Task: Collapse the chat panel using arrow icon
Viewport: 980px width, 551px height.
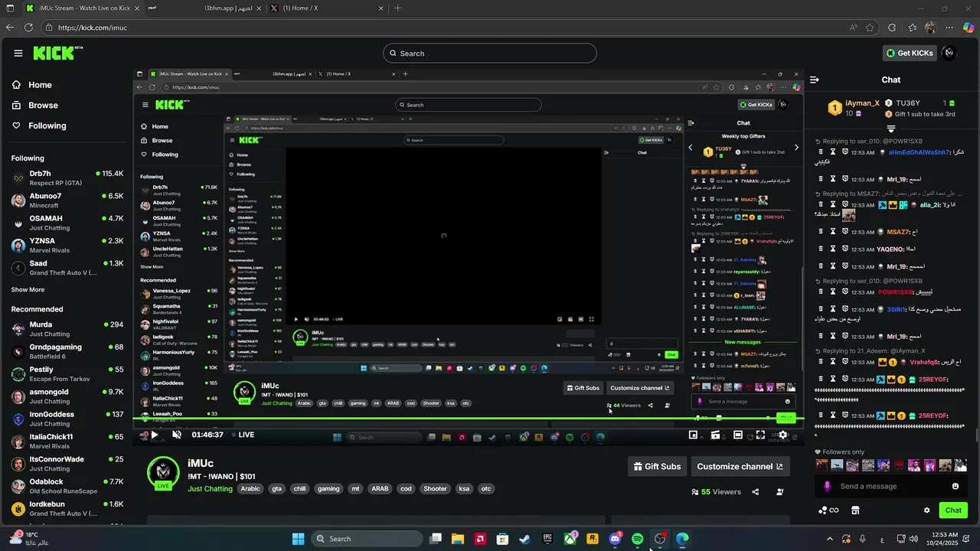Action: (x=815, y=80)
